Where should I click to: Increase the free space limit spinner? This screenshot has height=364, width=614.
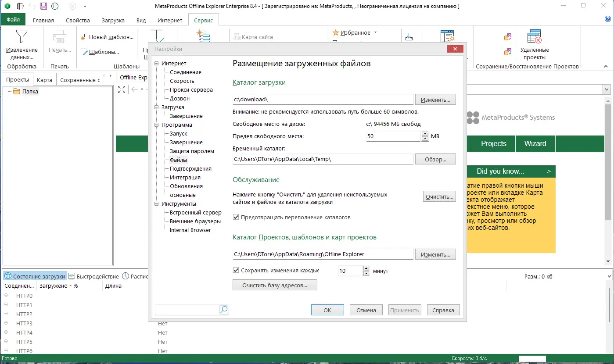(x=424, y=134)
